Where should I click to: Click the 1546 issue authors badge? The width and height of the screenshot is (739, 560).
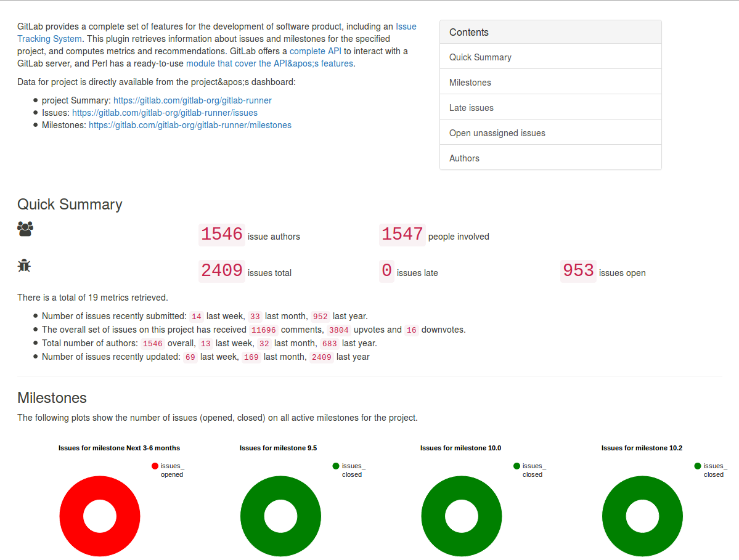tap(221, 234)
